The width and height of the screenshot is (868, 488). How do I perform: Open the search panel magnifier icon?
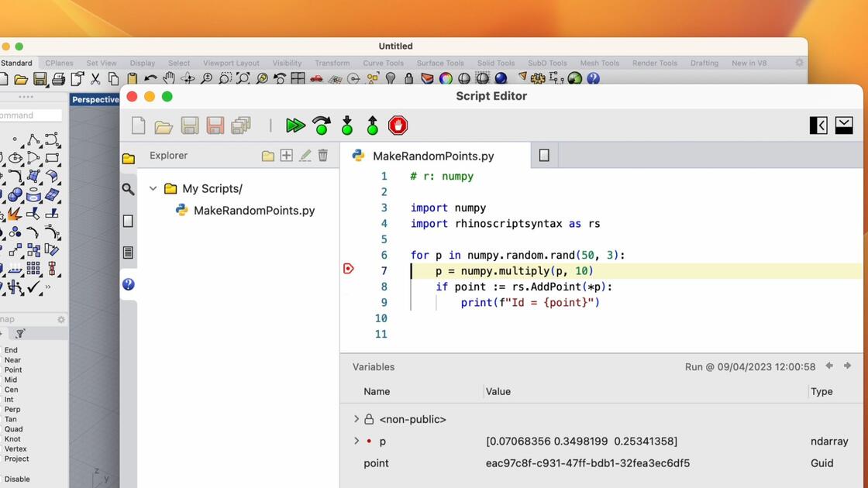(128, 189)
